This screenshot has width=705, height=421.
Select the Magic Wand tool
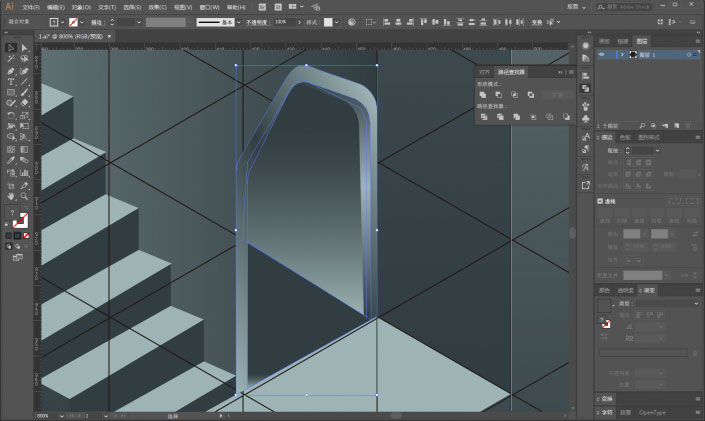coord(11,59)
